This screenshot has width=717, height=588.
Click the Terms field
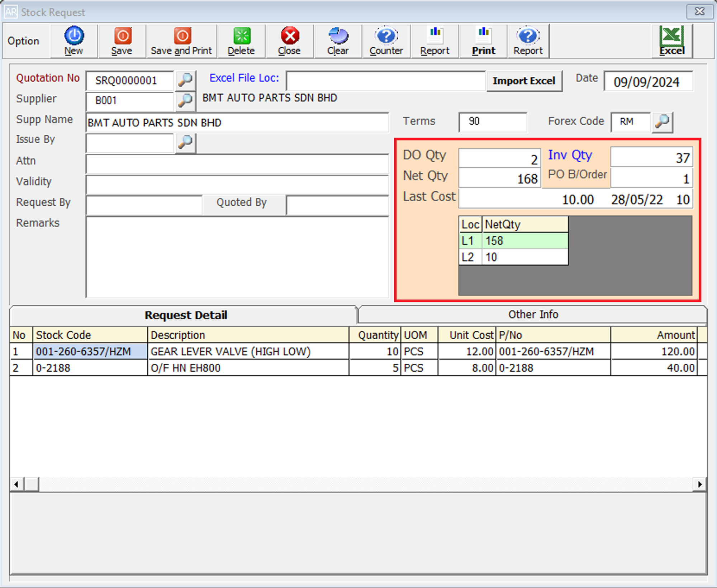click(493, 122)
